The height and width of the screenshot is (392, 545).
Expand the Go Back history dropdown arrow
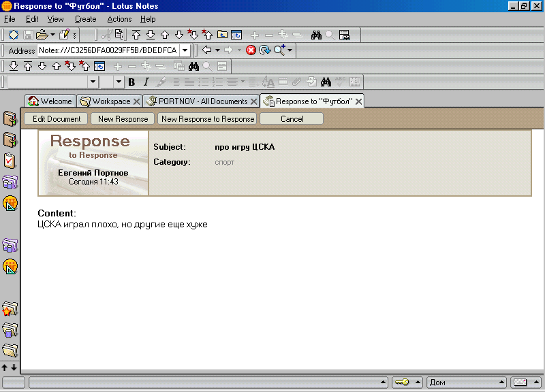pyautogui.click(x=217, y=50)
